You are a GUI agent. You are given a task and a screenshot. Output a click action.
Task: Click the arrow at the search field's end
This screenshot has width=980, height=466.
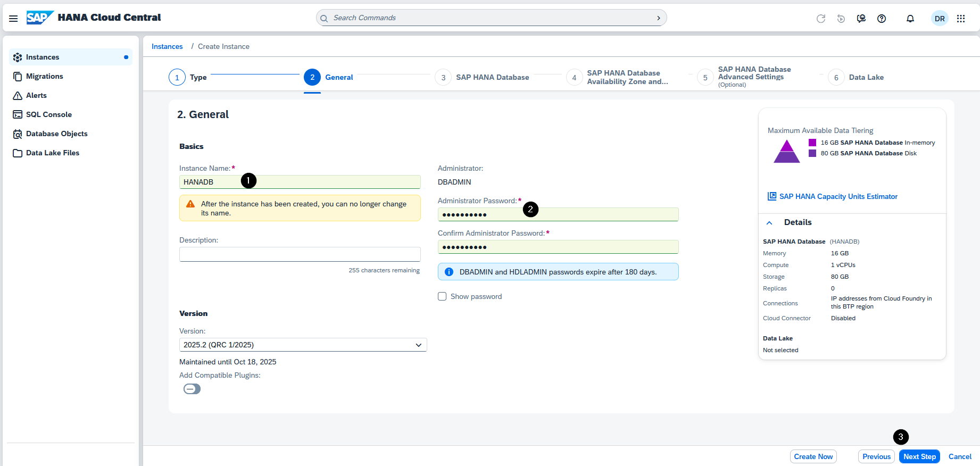point(659,18)
